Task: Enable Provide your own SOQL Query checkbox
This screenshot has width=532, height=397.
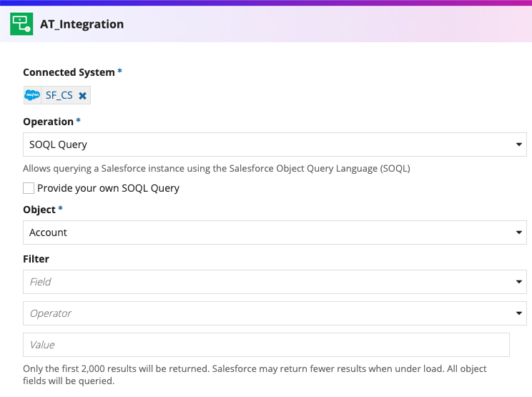Action: pyautogui.click(x=29, y=188)
